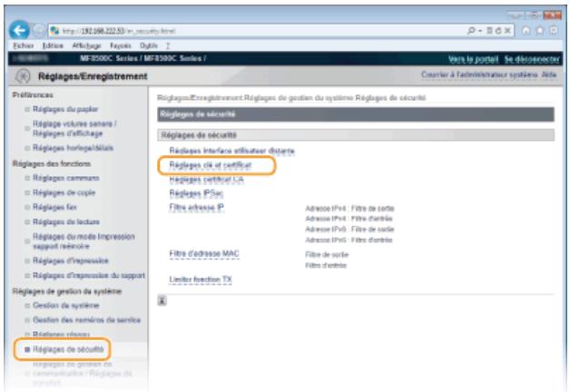Screen dimensions: 570x392
Task: Open the browser home icon
Action: click(526, 31)
